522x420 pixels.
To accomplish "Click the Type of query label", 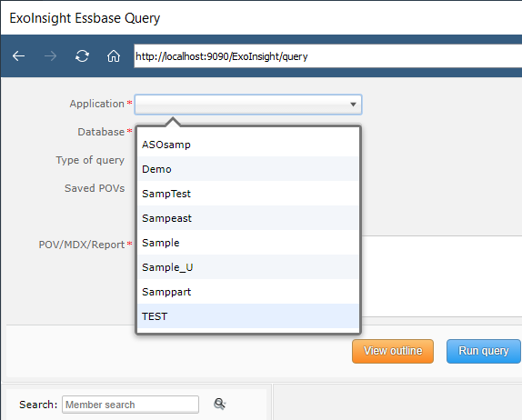I will [x=90, y=160].
